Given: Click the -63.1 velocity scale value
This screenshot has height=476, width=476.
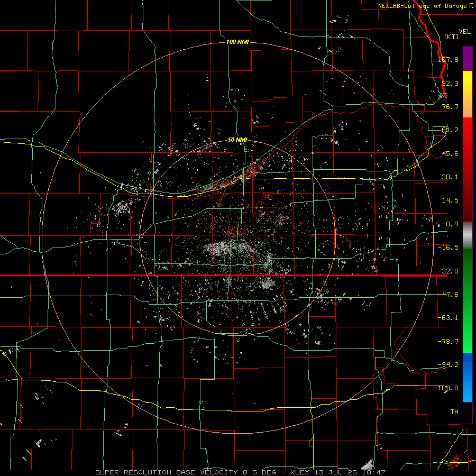Looking at the screenshot, I should pos(448,318).
